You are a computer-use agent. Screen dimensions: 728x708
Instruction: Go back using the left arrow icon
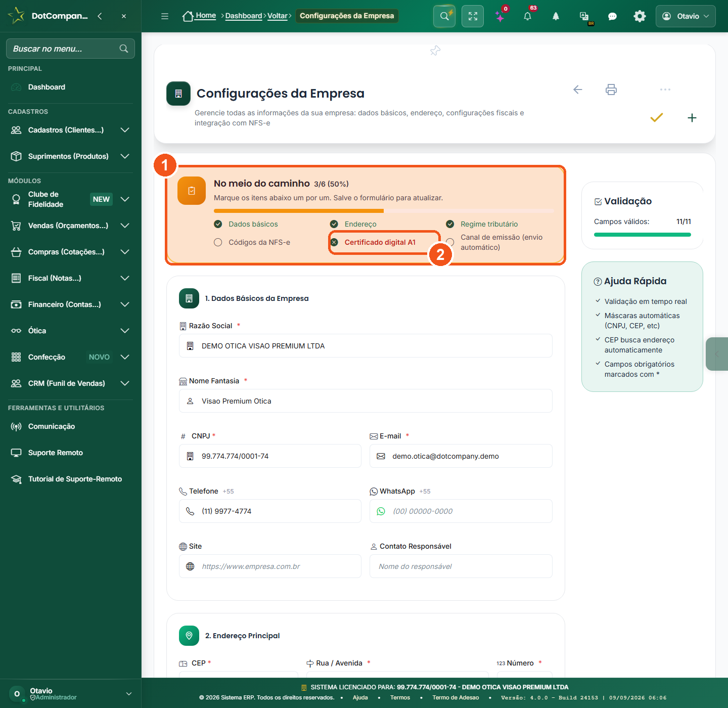click(577, 90)
